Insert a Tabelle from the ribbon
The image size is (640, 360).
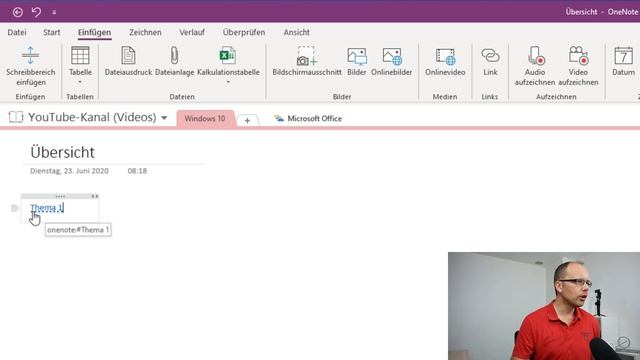(x=80, y=60)
